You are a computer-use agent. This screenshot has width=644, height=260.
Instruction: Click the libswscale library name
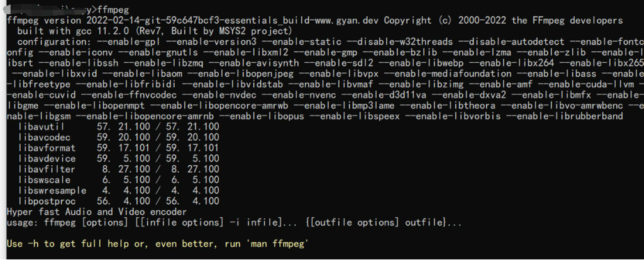point(44,180)
